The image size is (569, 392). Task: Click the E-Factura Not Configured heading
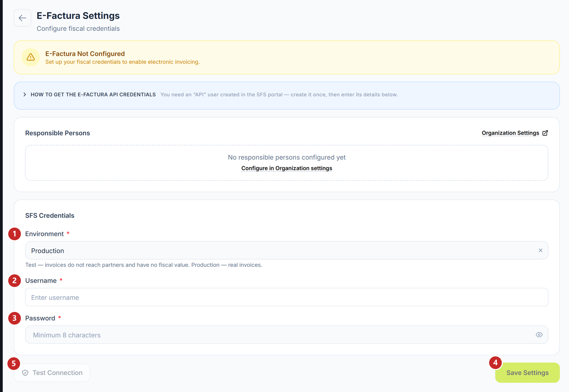coord(85,54)
